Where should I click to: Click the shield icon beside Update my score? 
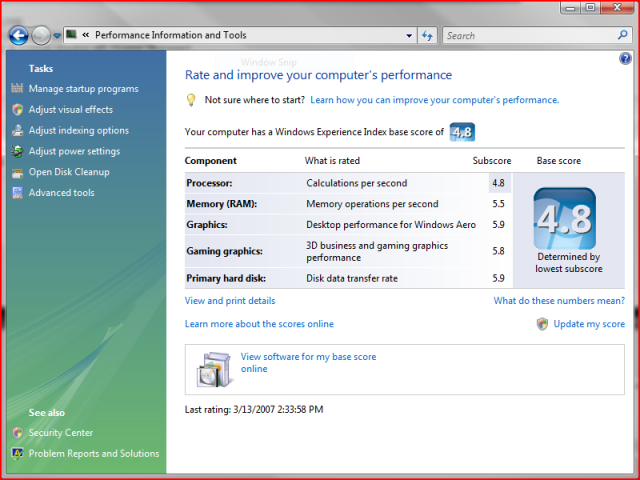pos(542,324)
